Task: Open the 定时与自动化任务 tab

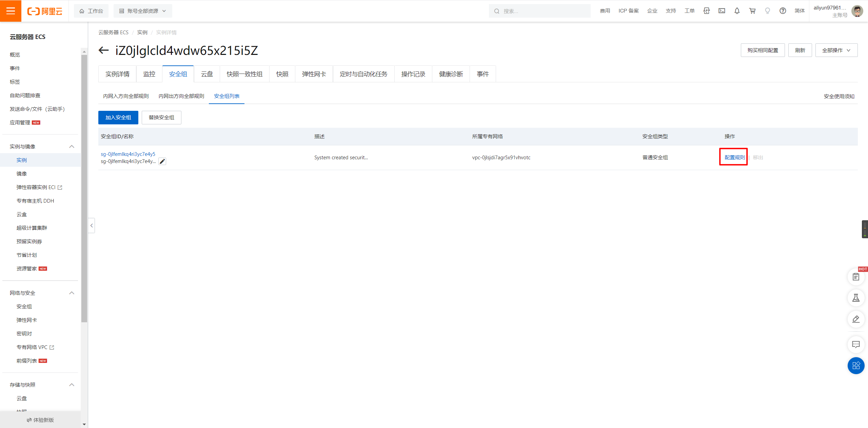Action: click(363, 74)
